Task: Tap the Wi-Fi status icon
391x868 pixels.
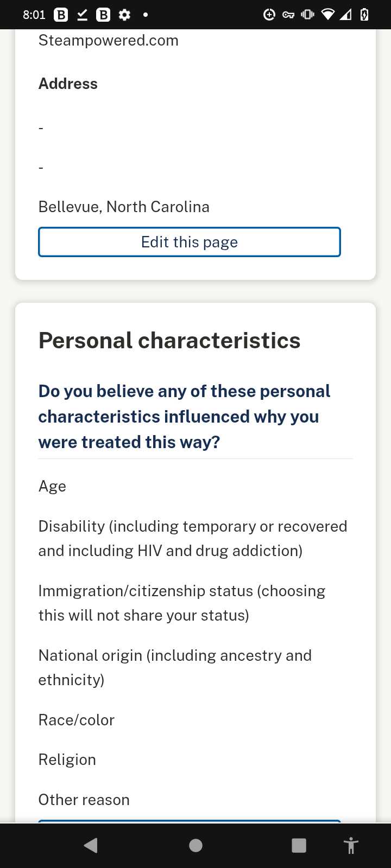Action: (327, 15)
